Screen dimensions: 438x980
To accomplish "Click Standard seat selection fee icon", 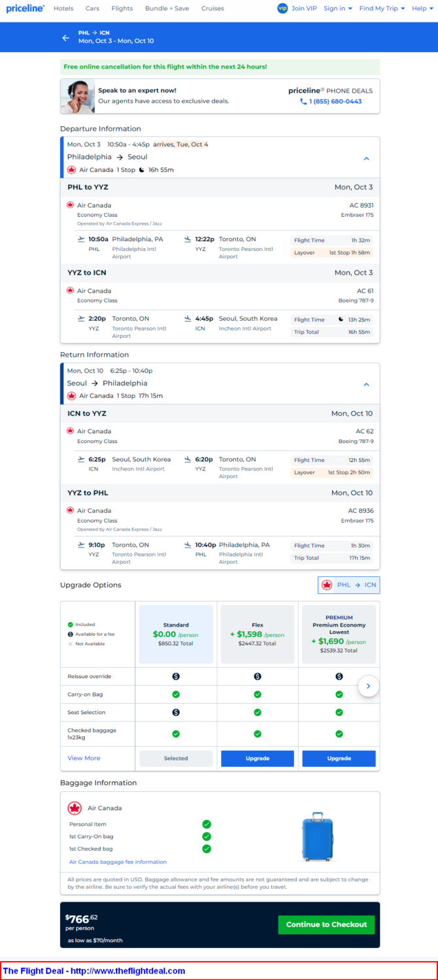I will [176, 712].
